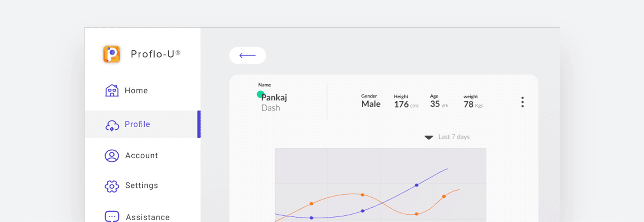The width and height of the screenshot is (644, 222).
Task: Click the green status dot near Pankaj
Action: pos(260,94)
